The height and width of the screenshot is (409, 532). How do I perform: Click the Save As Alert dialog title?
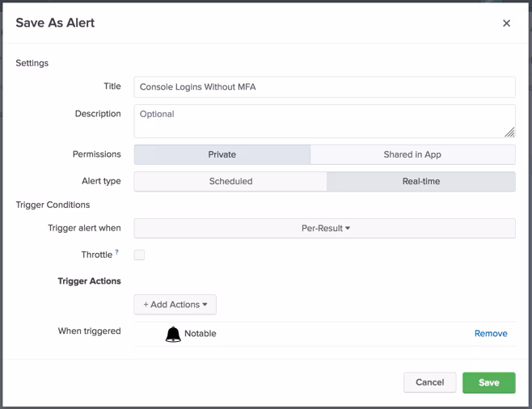[55, 23]
